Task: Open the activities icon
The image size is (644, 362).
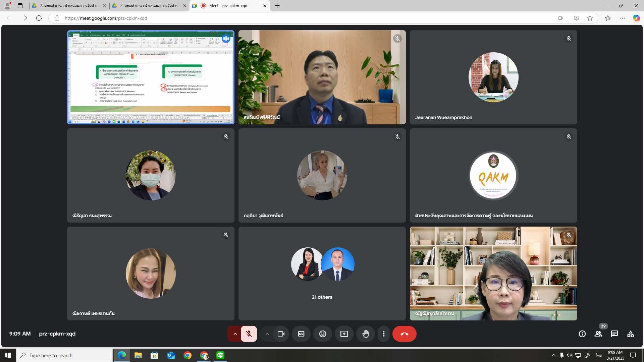Action: point(631,334)
